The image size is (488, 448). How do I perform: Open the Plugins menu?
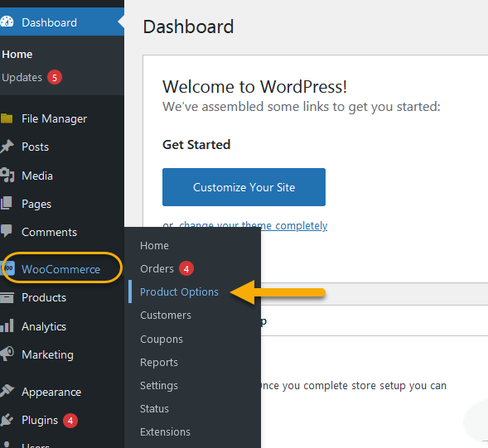62,420
